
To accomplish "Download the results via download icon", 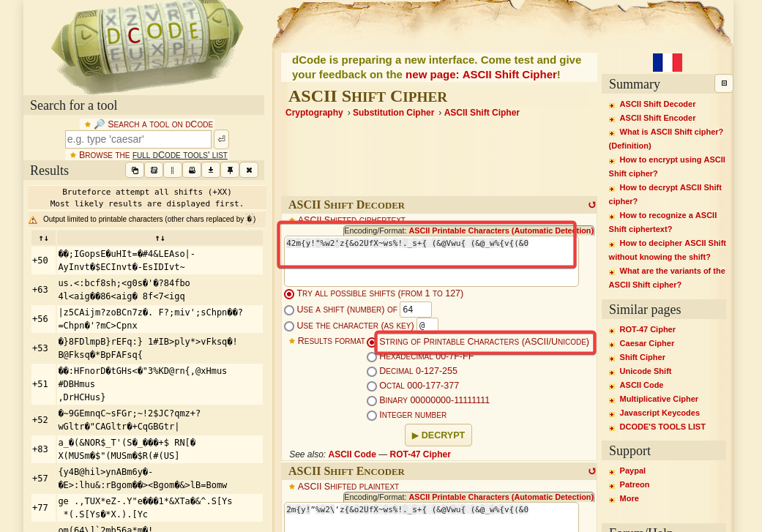I will click(x=211, y=170).
